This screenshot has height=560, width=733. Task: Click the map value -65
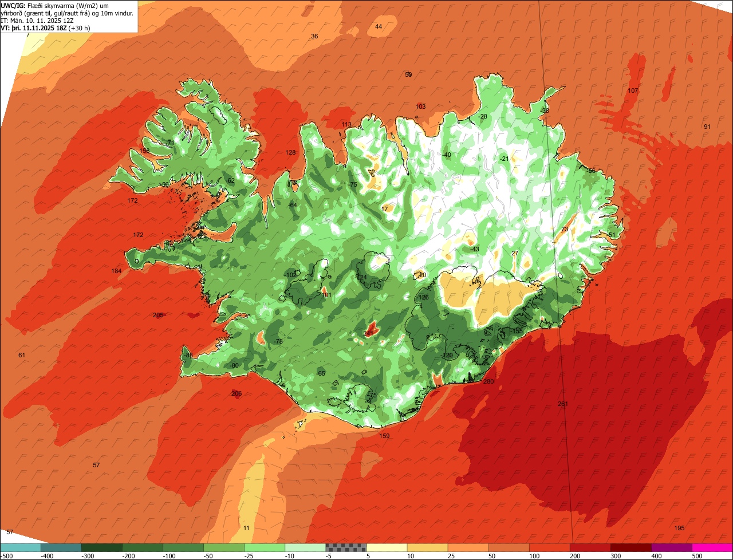(x=321, y=373)
